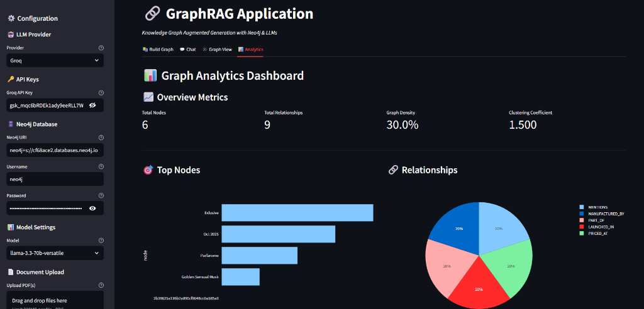This screenshot has height=309, width=644.
Task: Click the subtitle Knowledge Graph Augmented Generation text
Action: (209, 33)
